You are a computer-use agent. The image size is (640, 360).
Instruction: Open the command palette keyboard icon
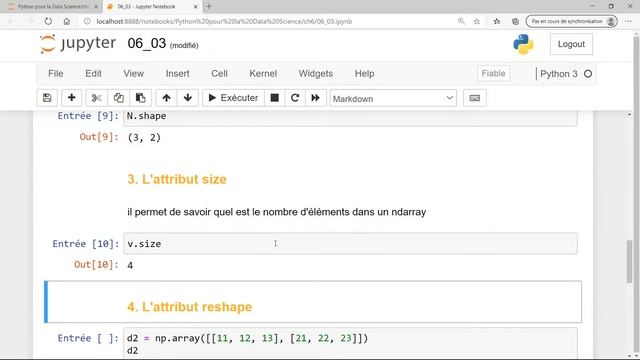click(x=475, y=98)
